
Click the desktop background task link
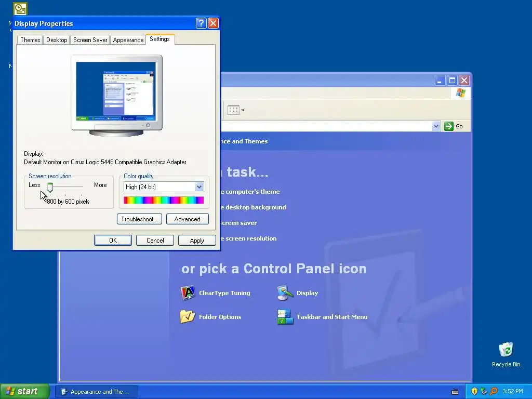coord(254,207)
